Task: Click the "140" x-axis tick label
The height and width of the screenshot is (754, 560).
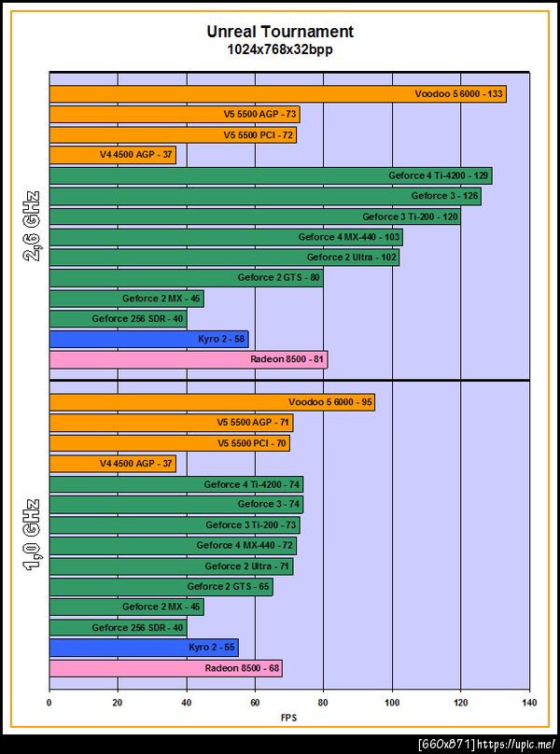Action: pos(530,703)
